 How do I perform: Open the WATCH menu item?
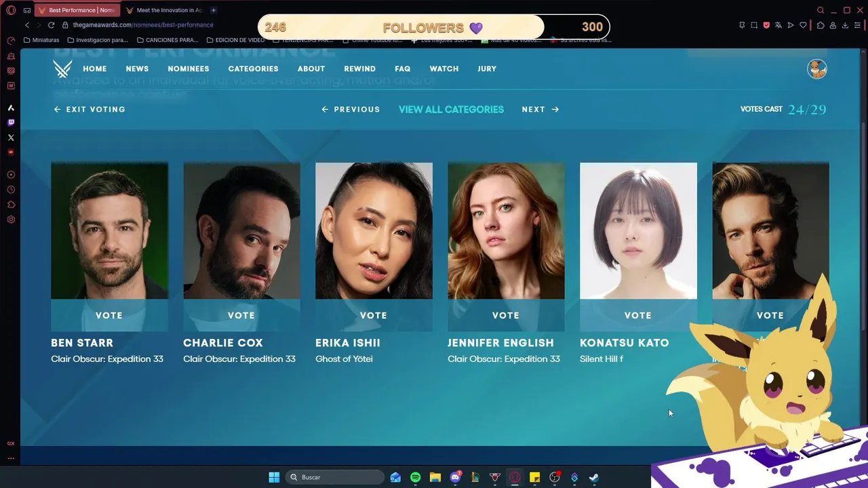point(444,68)
